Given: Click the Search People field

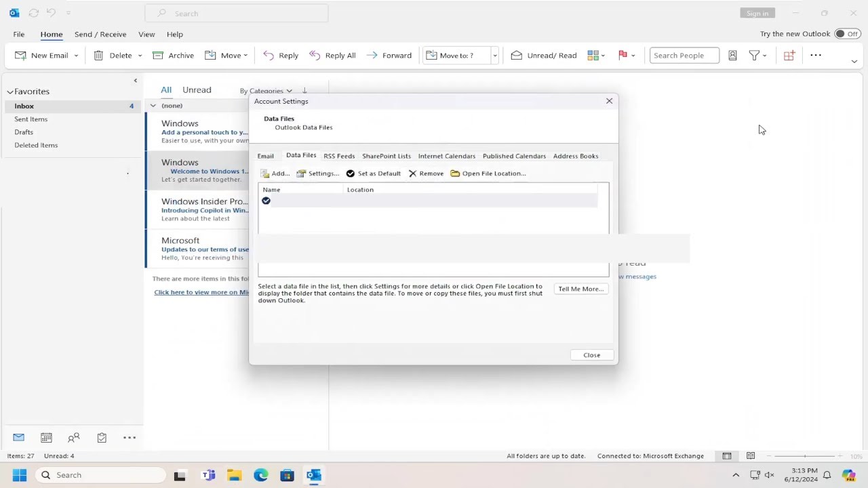Looking at the screenshot, I should click(x=684, y=56).
